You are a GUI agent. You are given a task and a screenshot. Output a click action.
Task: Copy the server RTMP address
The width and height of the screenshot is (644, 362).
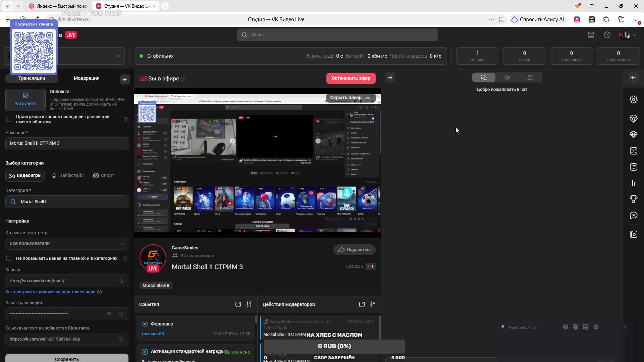point(121,281)
